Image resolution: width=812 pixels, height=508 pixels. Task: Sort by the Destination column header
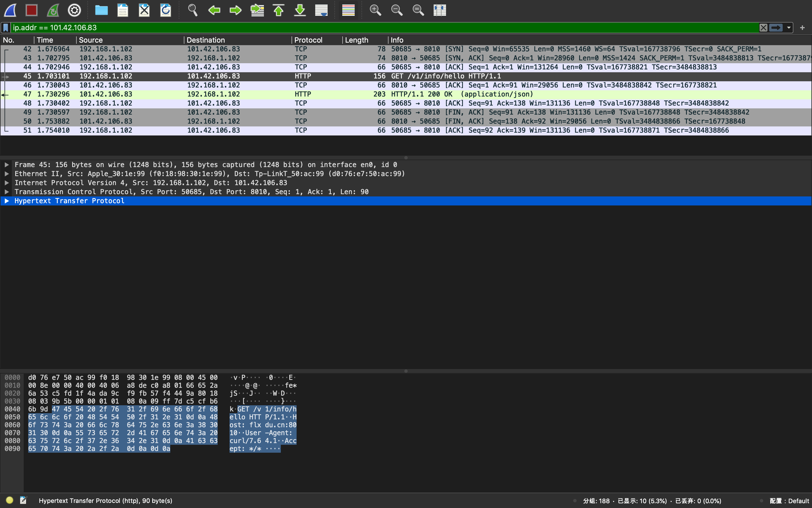pyautogui.click(x=238, y=40)
